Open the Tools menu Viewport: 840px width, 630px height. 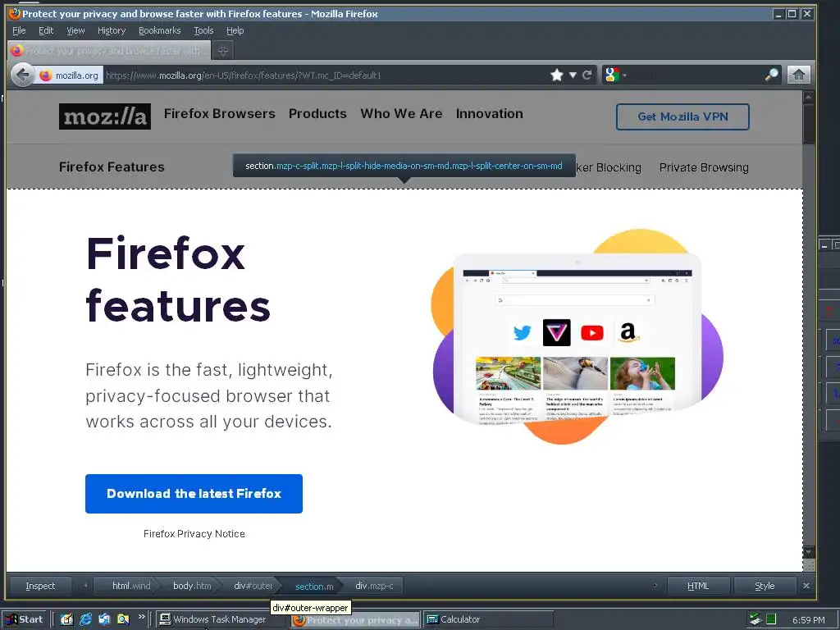pos(203,30)
